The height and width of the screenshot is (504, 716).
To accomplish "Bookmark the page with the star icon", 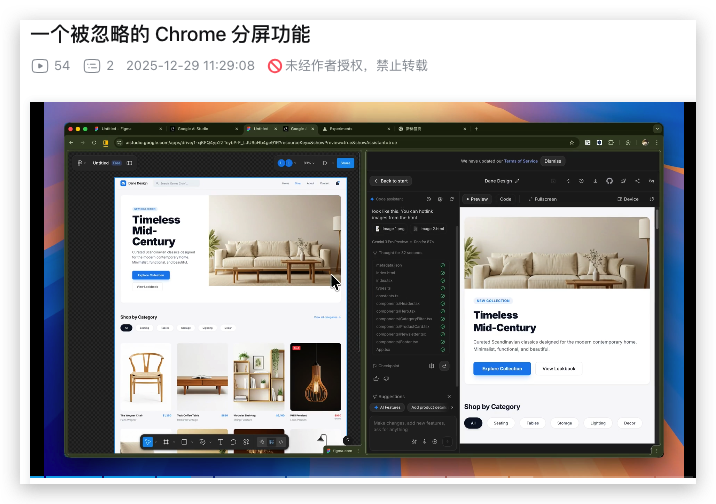I will pos(572,143).
